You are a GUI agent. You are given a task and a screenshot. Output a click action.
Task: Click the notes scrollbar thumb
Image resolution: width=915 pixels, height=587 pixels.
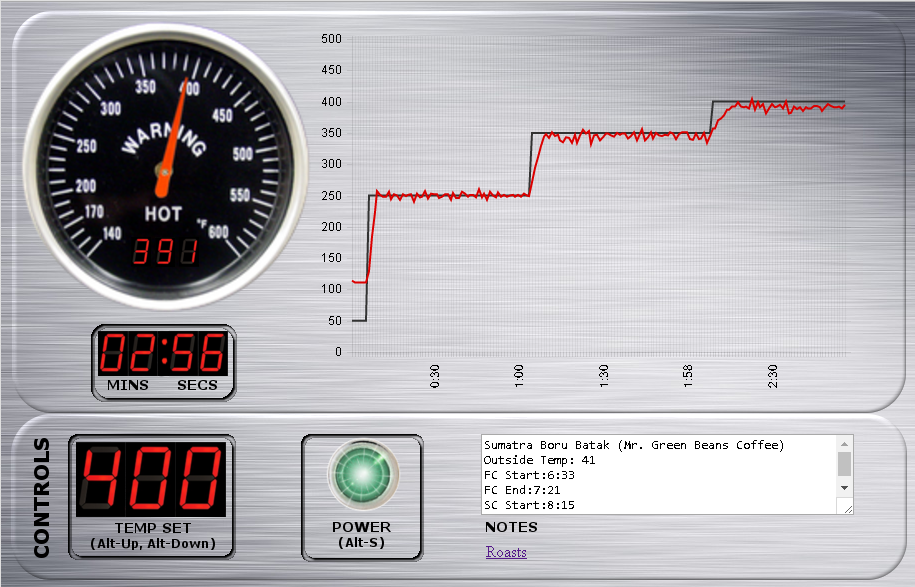[845, 463]
